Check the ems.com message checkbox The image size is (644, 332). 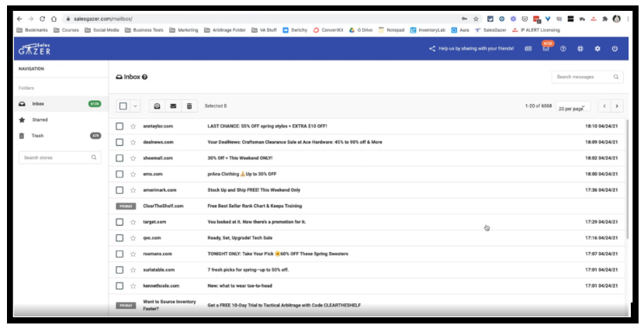click(119, 175)
